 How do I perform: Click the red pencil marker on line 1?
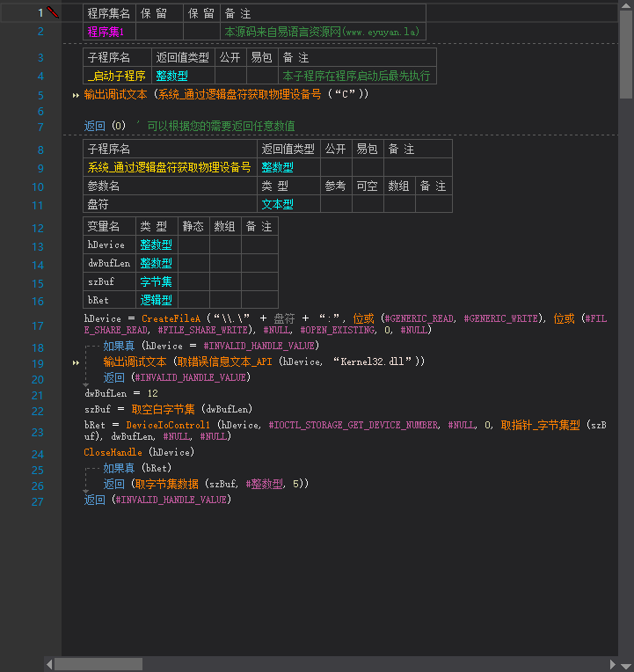53,12
